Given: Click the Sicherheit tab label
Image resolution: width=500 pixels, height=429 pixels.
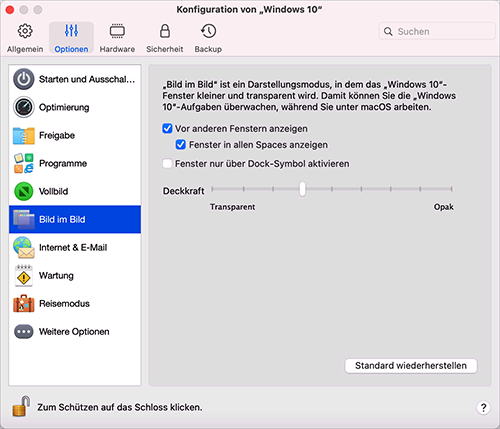Looking at the screenshot, I should coord(165,49).
